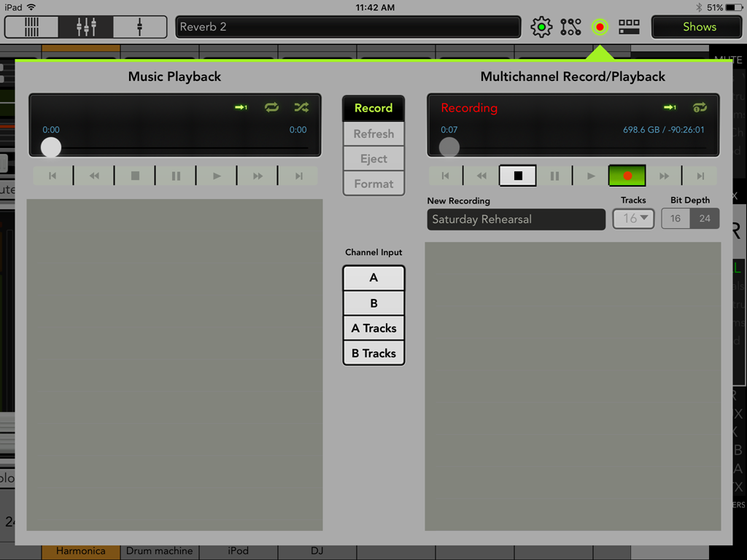
Task: Edit the Saturday Rehearsal recording name field
Action: pyautogui.click(x=516, y=219)
